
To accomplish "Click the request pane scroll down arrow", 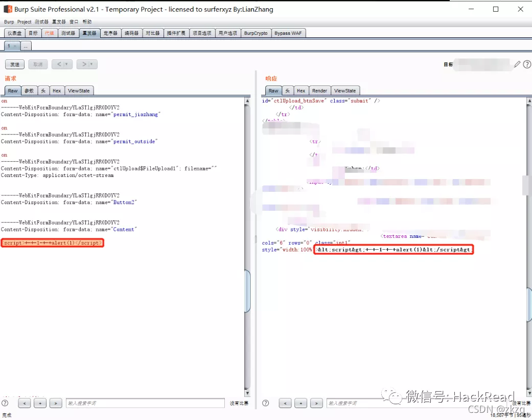I will pyautogui.click(x=247, y=393).
